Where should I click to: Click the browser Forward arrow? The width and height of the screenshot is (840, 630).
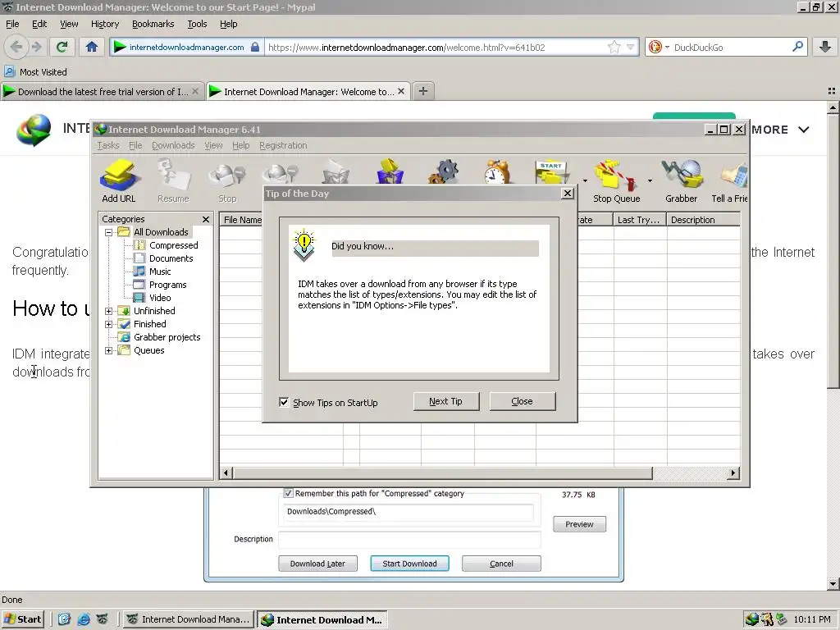tap(36, 47)
